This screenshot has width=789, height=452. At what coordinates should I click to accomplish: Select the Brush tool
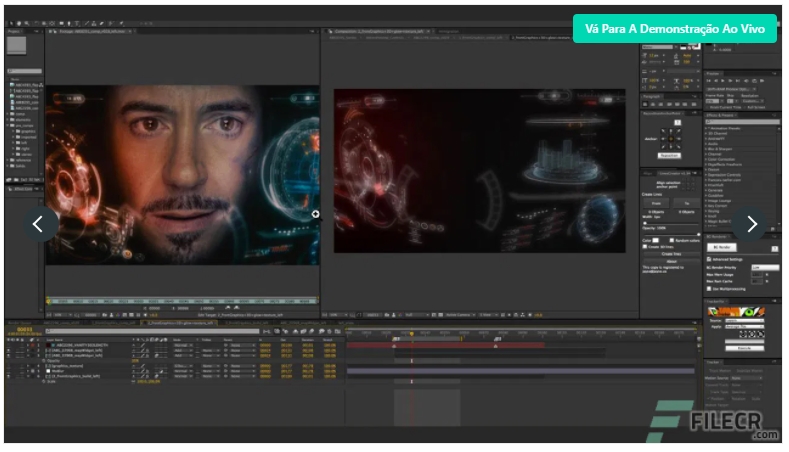coord(87,24)
